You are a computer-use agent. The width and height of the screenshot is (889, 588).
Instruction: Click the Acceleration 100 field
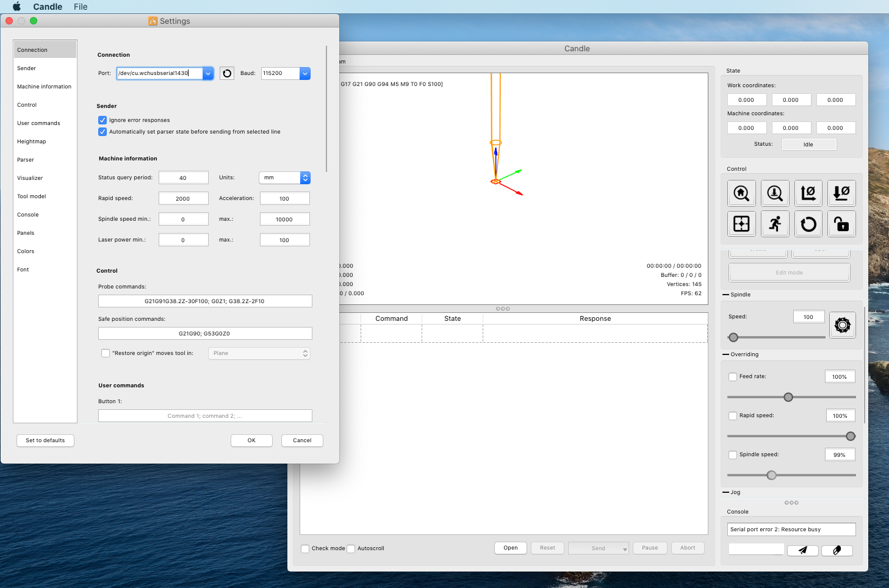point(285,198)
